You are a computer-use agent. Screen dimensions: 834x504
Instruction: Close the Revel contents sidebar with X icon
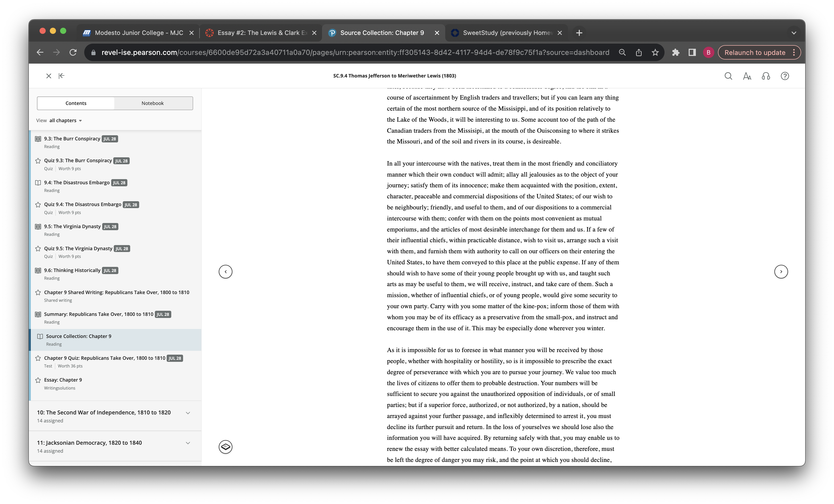49,76
